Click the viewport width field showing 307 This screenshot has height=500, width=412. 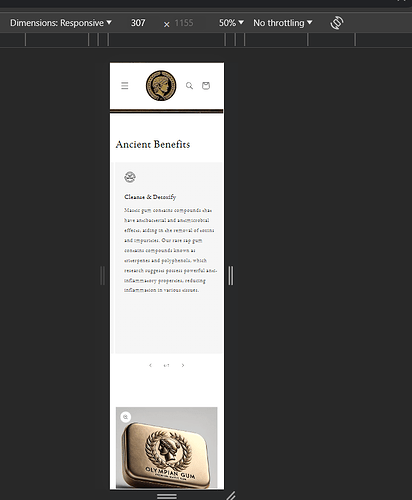(138, 23)
